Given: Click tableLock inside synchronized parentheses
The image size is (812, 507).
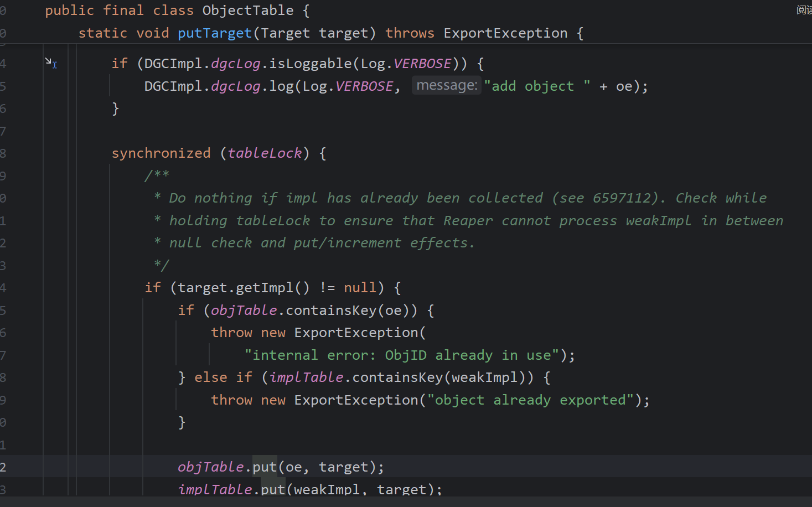Looking at the screenshot, I should click(265, 153).
